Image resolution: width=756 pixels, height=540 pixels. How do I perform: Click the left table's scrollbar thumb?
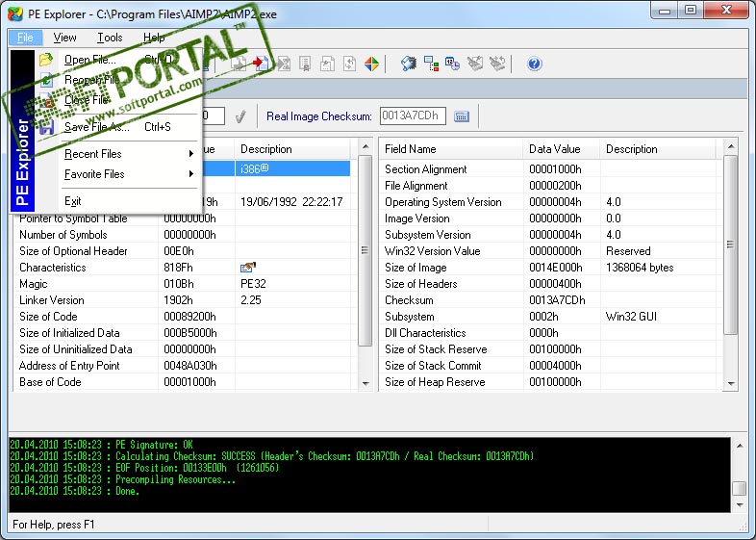coord(365,250)
